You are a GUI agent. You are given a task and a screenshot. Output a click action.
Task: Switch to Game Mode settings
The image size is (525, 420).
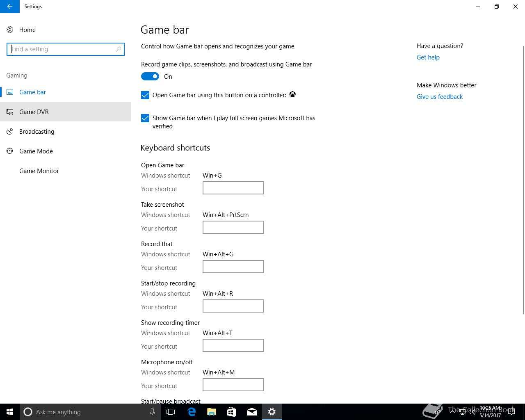66,151
